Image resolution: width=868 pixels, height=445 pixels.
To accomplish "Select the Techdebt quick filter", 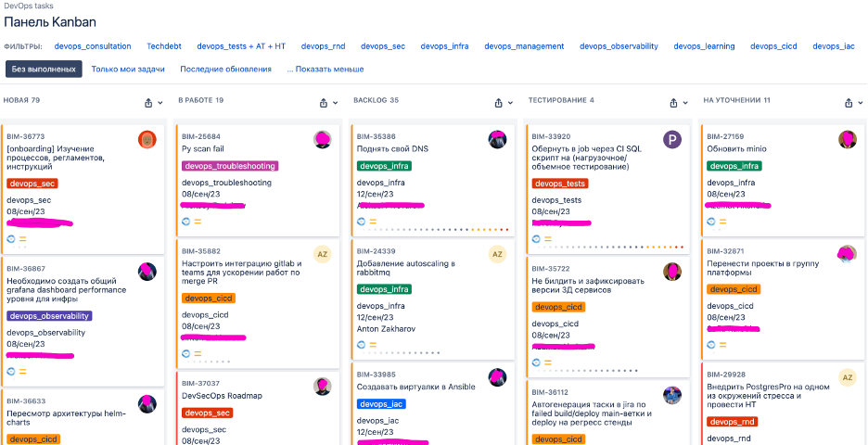I will (x=164, y=45).
